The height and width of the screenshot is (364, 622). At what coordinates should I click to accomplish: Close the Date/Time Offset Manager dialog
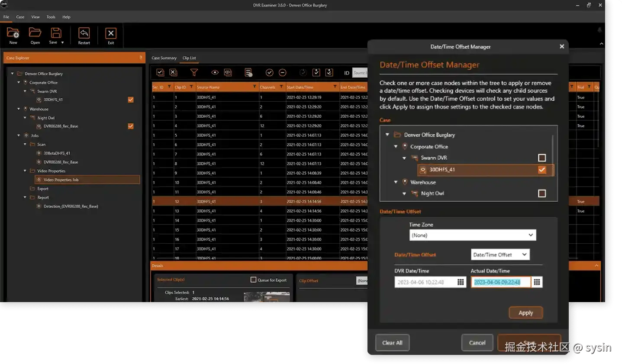pyautogui.click(x=562, y=46)
